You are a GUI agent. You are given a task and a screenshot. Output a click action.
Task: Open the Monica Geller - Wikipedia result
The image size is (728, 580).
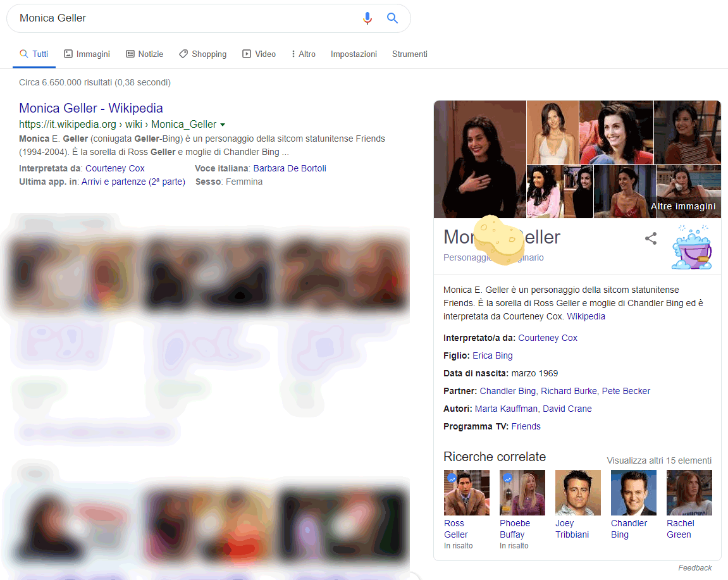pos(91,108)
